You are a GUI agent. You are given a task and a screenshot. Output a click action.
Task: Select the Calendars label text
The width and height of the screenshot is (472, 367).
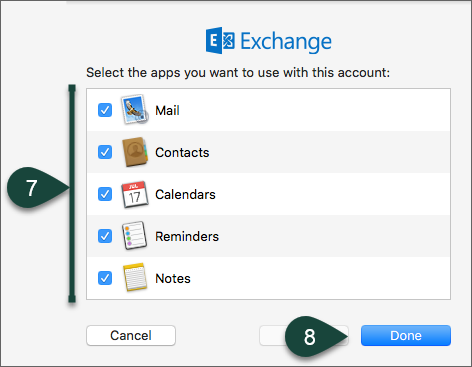tap(185, 194)
